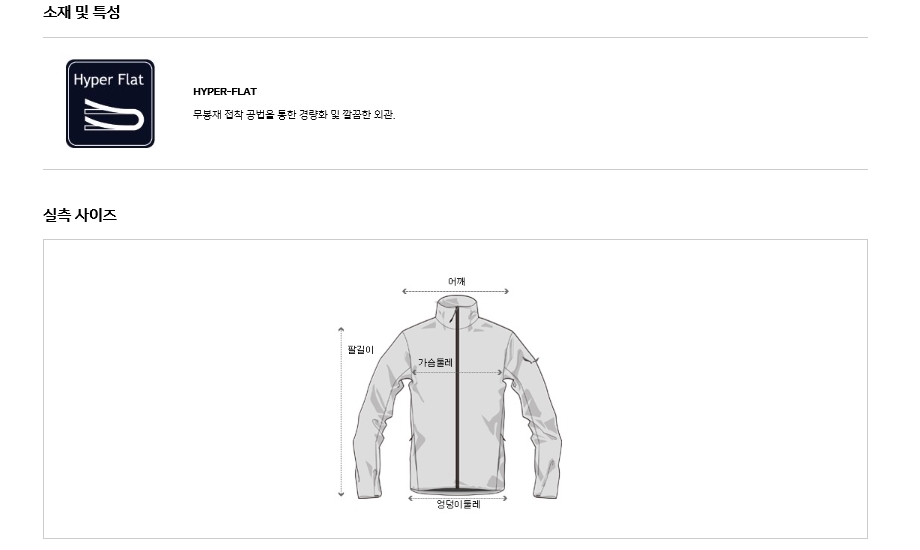Click the Hyper Flat text inside the badge
The height and width of the screenshot is (550, 920).
(x=109, y=80)
